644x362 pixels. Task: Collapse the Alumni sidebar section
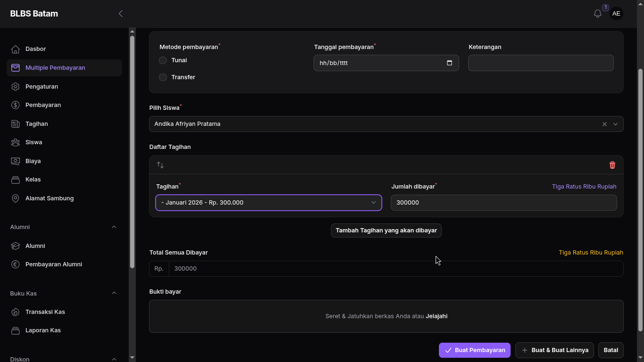click(114, 227)
